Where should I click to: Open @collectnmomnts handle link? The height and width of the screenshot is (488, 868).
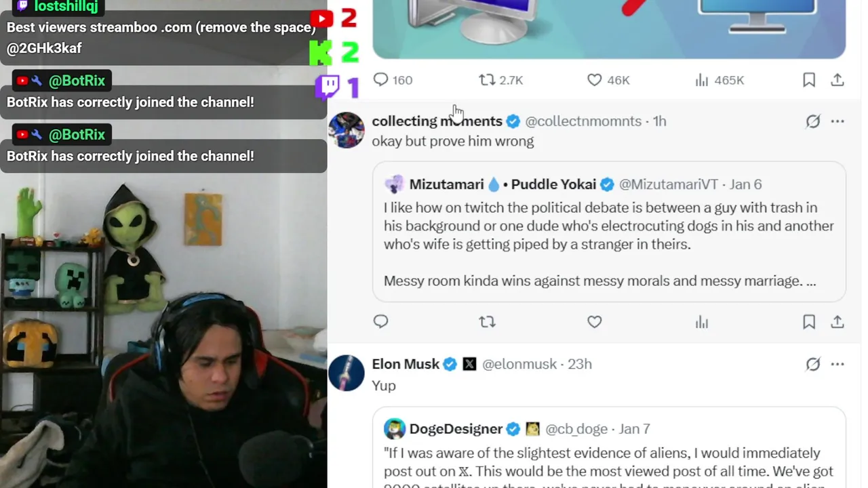(583, 121)
